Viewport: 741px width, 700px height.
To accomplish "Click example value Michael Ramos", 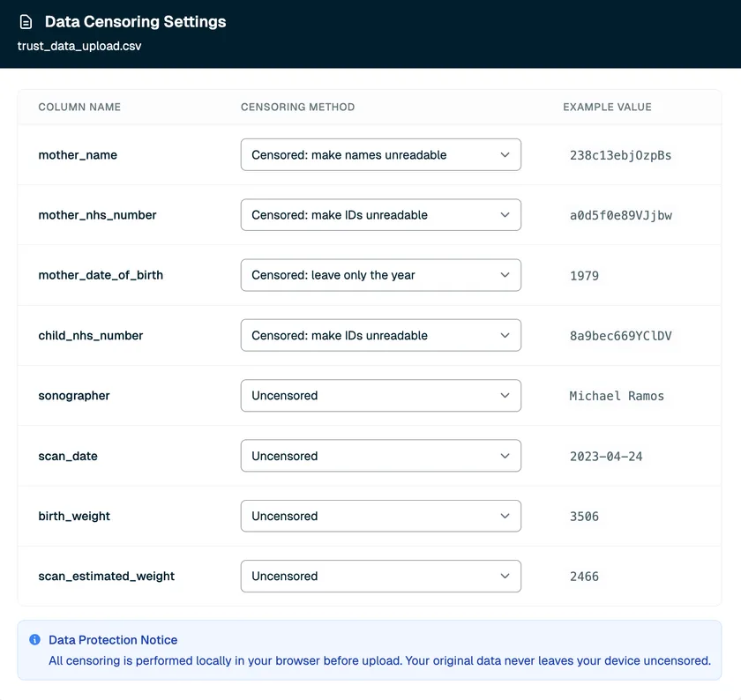I will pos(617,396).
